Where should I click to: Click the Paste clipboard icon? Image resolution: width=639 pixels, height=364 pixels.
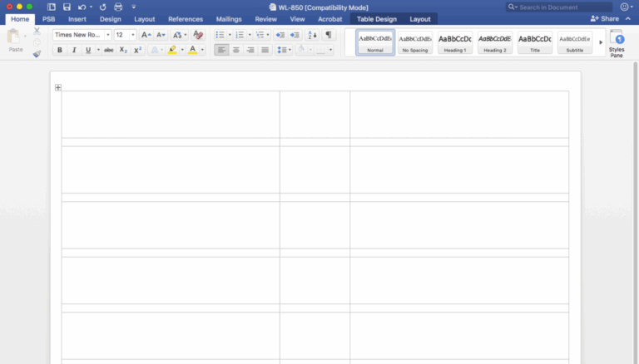click(x=14, y=37)
